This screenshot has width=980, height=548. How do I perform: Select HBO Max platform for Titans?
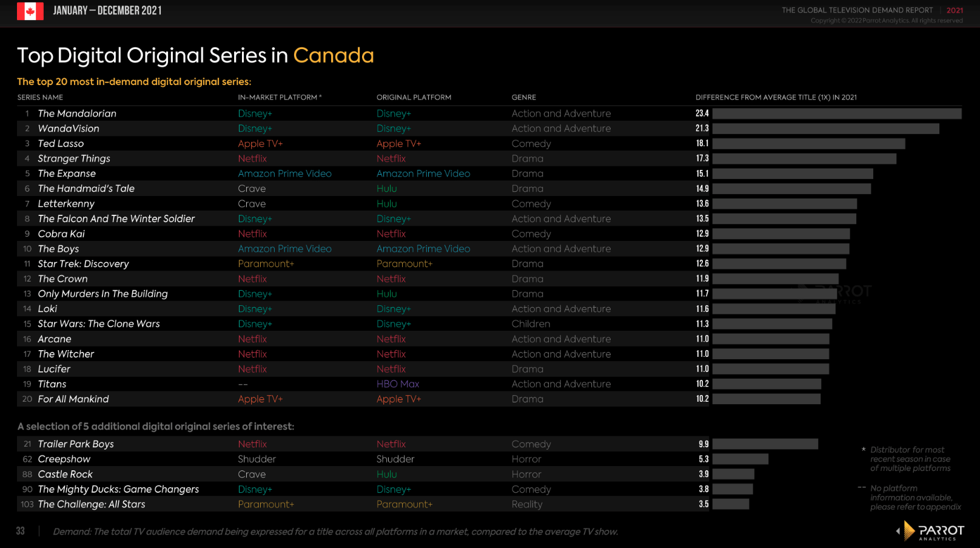tap(398, 384)
